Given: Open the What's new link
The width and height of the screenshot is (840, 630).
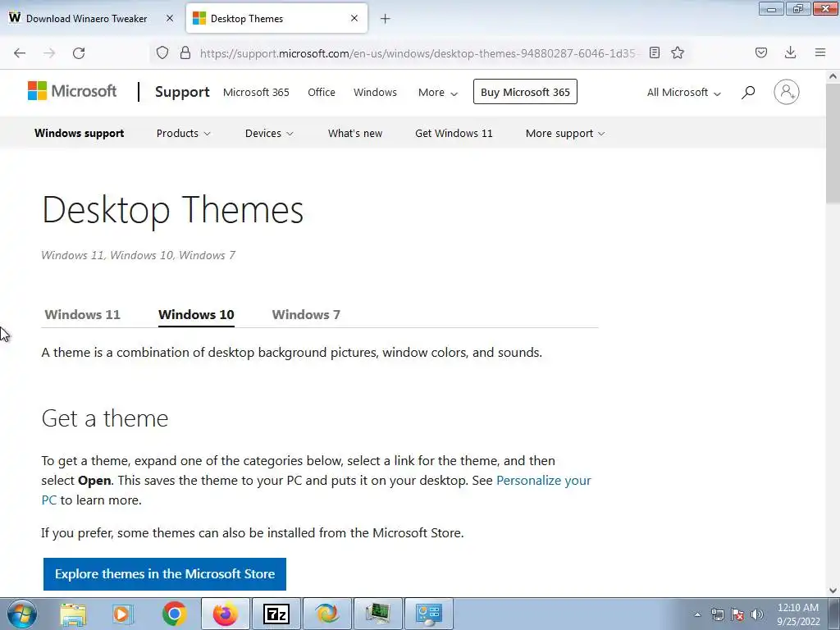Looking at the screenshot, I should pos(355,133).
